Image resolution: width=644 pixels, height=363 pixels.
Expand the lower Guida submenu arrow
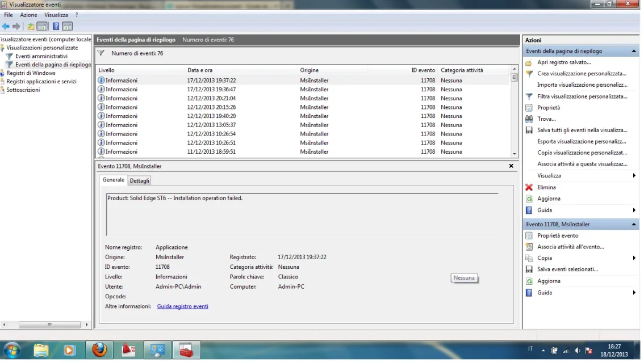[x=634, y=293]
